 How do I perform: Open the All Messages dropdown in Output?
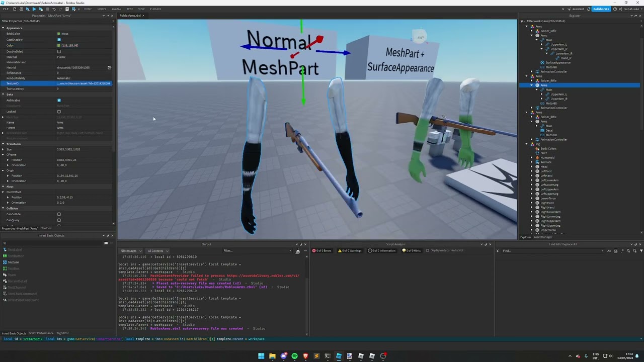[131, 250]
